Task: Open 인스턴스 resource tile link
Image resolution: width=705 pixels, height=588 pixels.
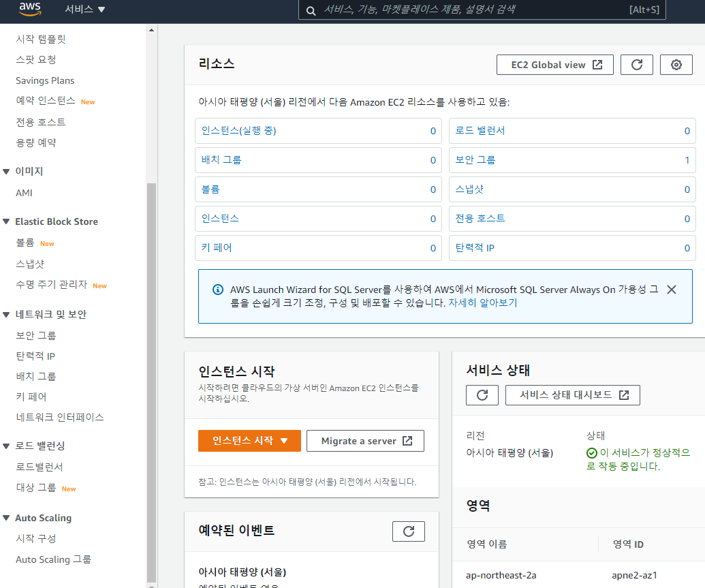Action: 220,218
